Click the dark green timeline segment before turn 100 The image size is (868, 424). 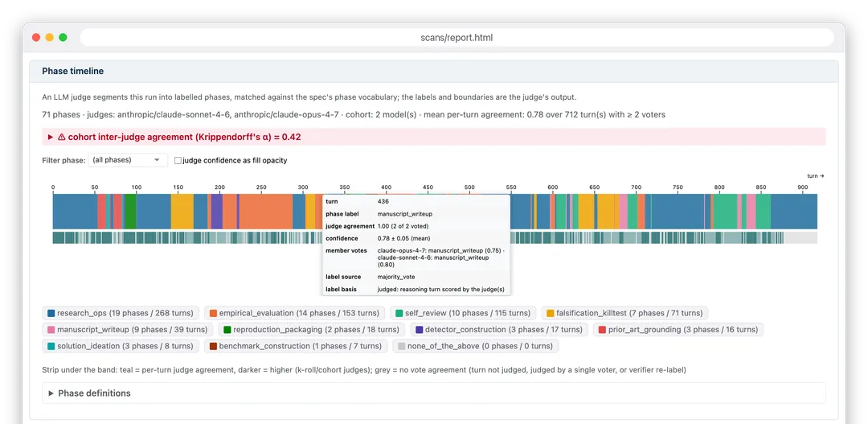coord(130,211)
